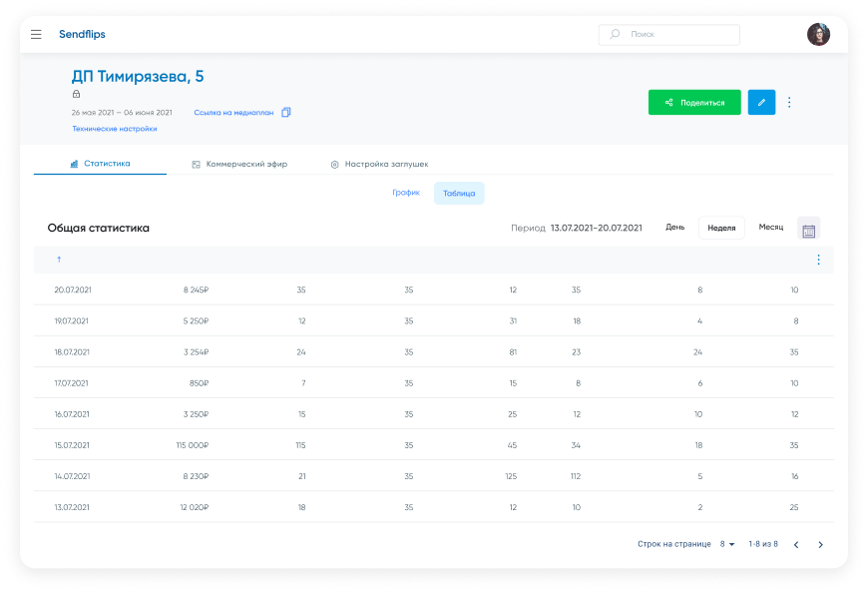The height and width of the screenshot is (593, 868).
Task: Click the green Поделиться button
Action: [694, 103]
